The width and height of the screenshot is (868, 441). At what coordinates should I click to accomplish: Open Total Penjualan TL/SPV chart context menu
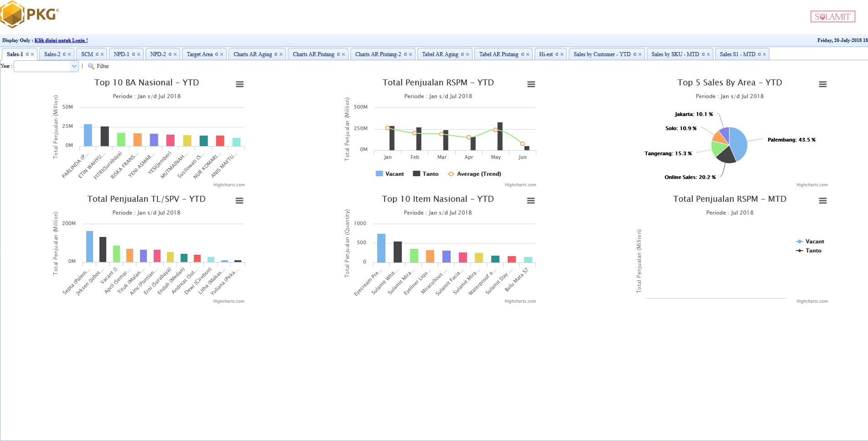tap(239, 201)
